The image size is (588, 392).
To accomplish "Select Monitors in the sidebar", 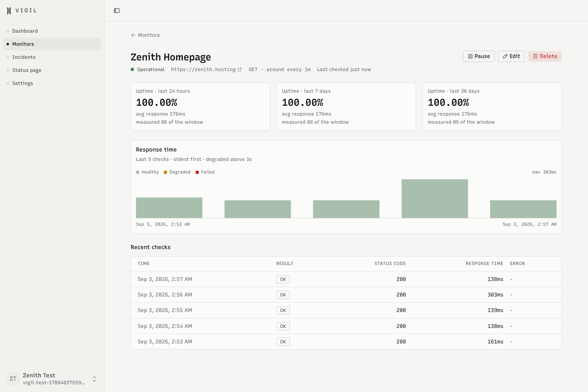I will point(52,44).
